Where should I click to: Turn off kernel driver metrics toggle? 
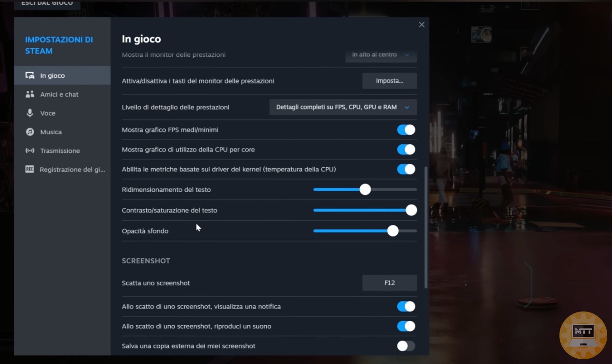[x=406, y=169]
